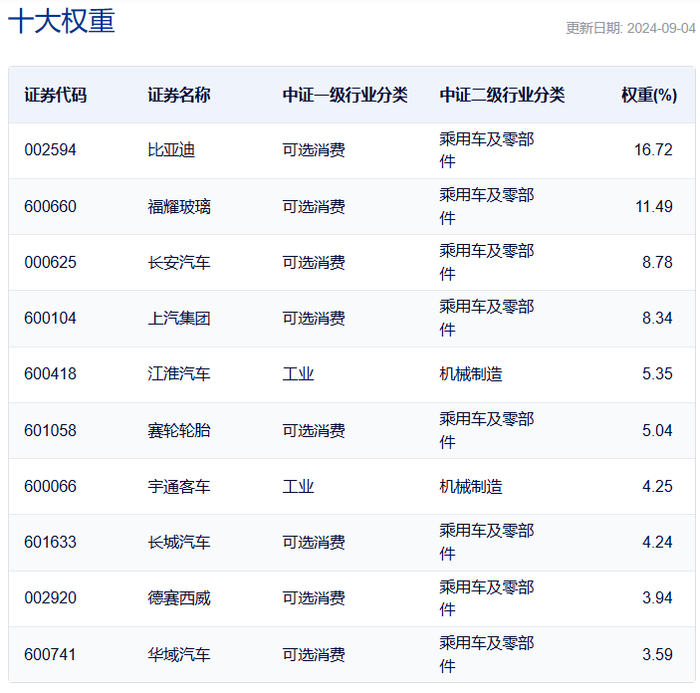This screenshot has height=693, width=700.
Task: Click weight value 5.04
Action: click(658, 431)
